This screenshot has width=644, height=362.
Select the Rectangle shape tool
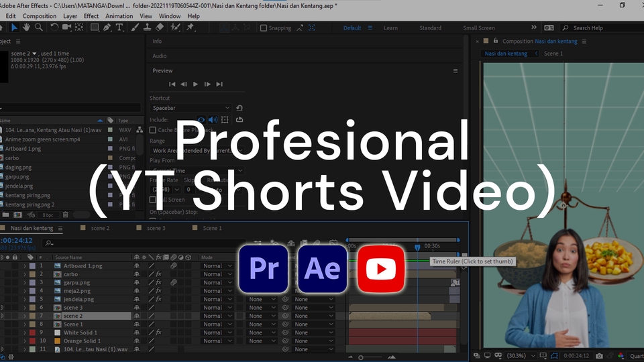coord(95,27)
